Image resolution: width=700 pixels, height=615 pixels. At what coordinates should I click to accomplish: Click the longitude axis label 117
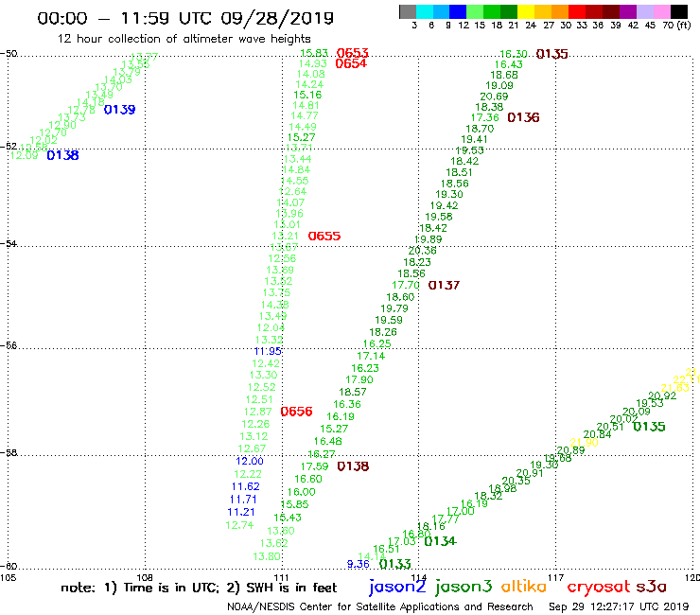tap(556, 577)
